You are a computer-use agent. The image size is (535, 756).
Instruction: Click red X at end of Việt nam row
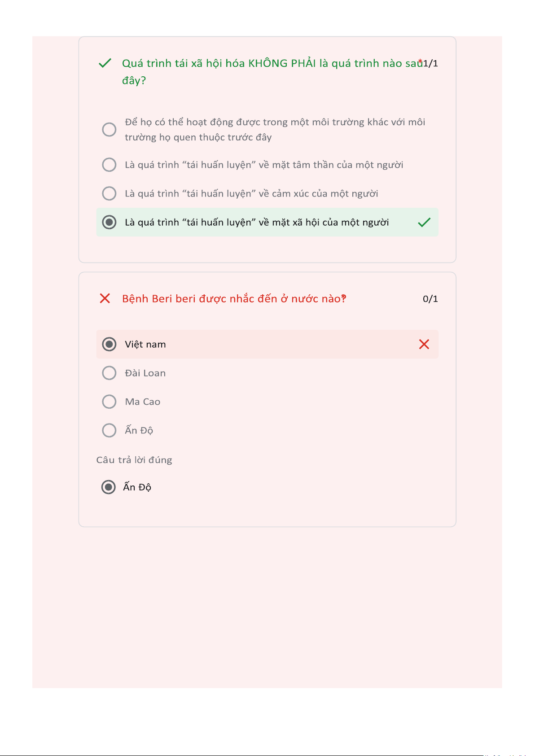tap(424, 344)
